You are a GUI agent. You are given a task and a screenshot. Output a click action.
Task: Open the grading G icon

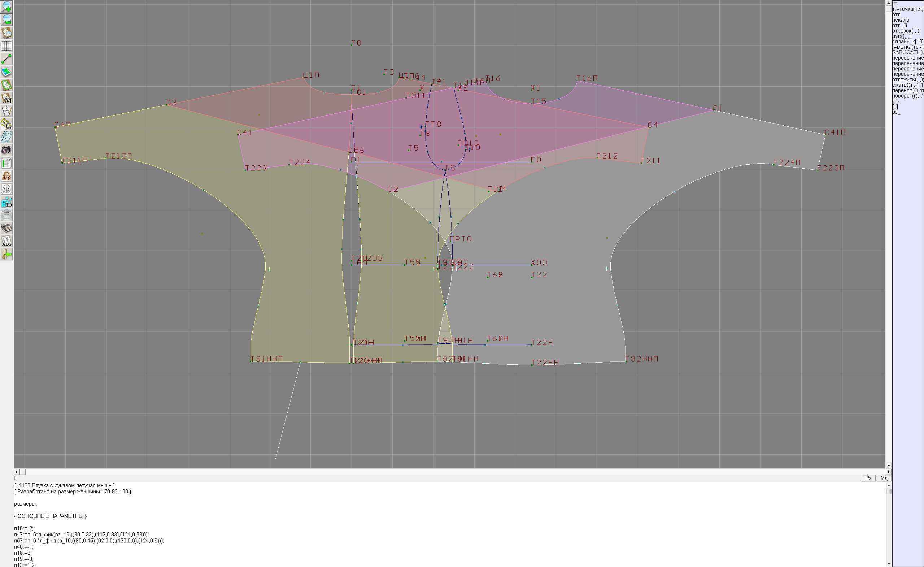click(6, 124)
